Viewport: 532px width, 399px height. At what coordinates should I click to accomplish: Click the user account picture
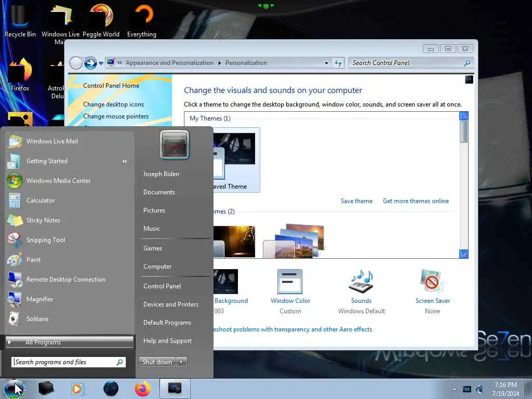pos(175,144)
